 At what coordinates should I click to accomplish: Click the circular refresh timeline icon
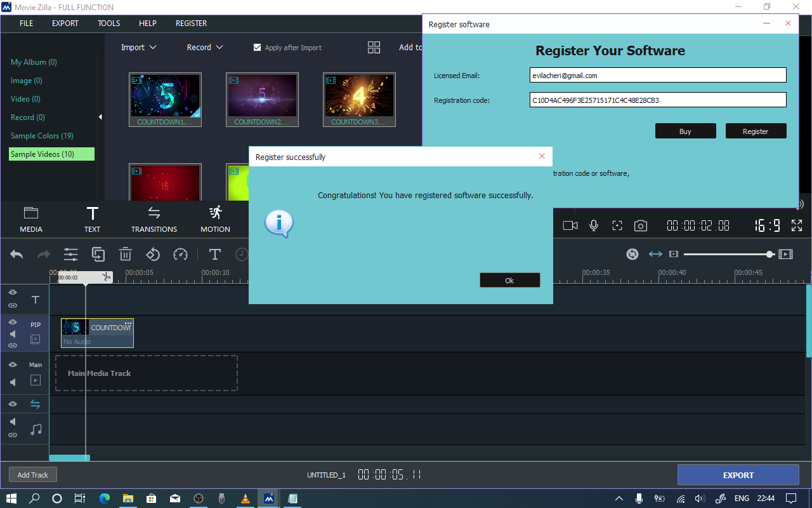(632, 254)
